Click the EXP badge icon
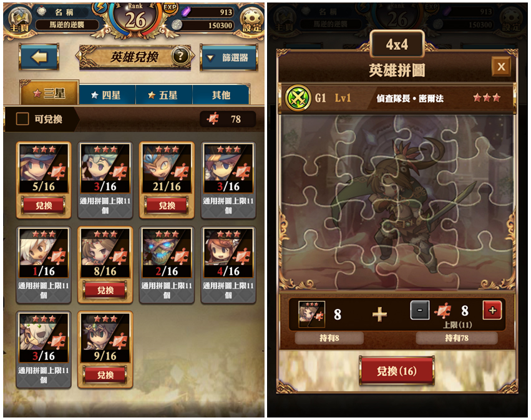531x420 pixels. coord(170,7)
